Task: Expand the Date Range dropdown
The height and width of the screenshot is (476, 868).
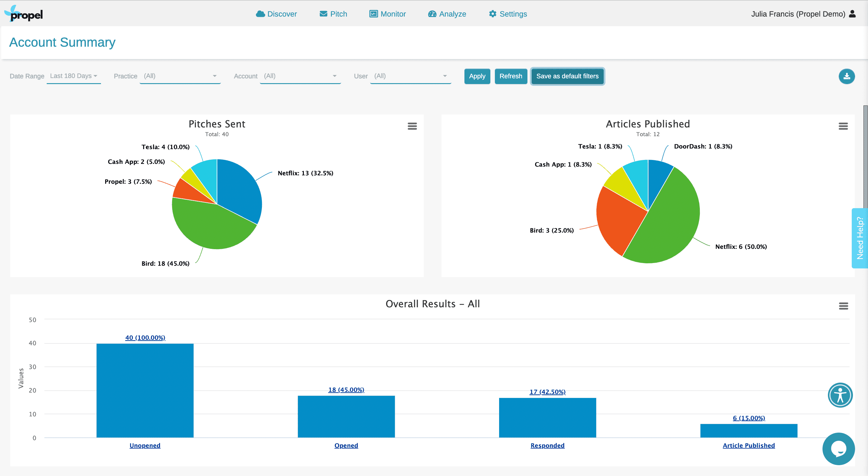Action: (74, 76)
